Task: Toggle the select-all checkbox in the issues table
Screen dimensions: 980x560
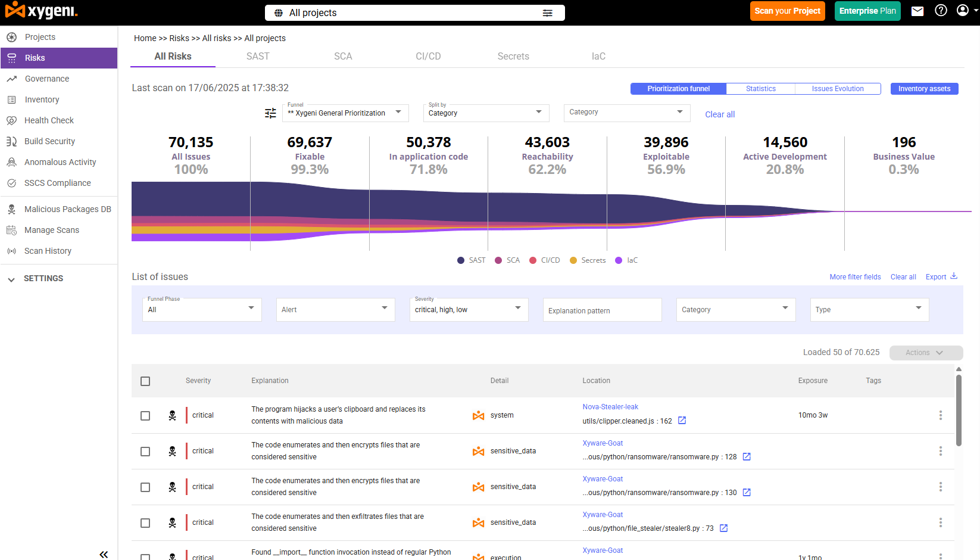Action: (145, 381)
